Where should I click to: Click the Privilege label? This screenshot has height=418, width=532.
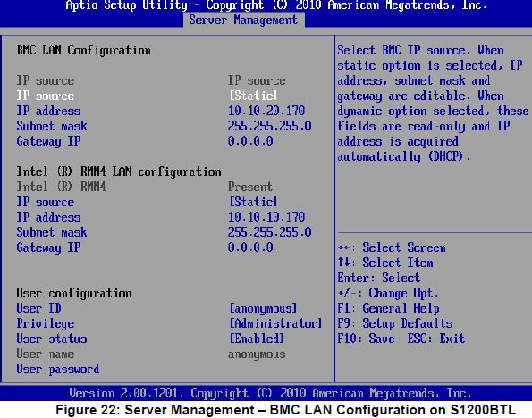(45, 323)
